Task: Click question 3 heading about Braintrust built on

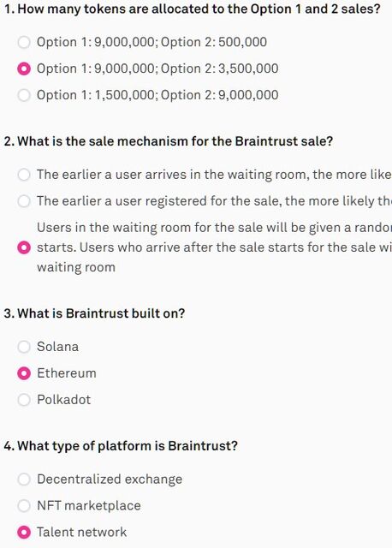Action: click(94, 313)
